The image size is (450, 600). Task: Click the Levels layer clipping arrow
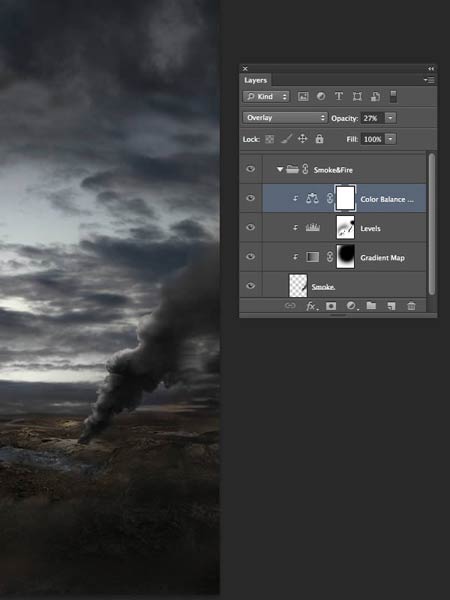pyautogui.click(x=295, y=228)
